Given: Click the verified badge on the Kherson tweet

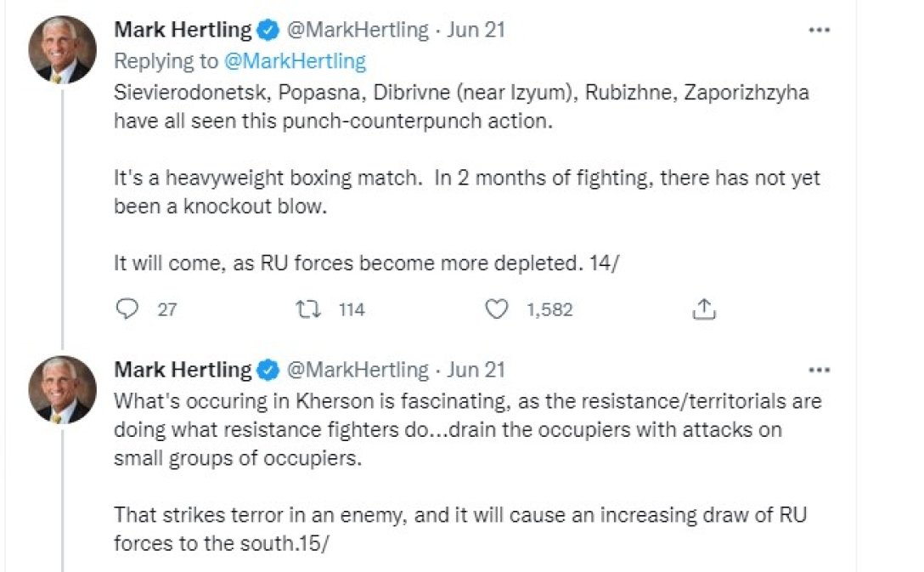Looking at the screenshot, I should pyautogui.click(x=268, y=370).
